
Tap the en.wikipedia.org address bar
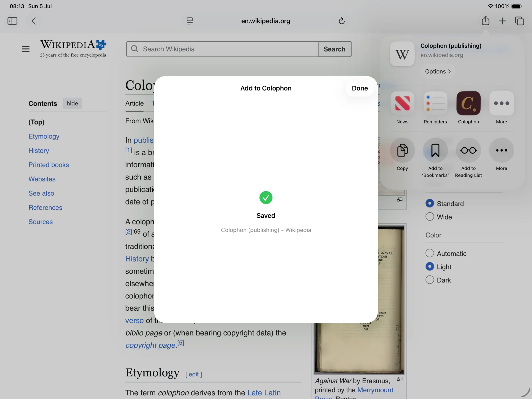tap(265, 21)
